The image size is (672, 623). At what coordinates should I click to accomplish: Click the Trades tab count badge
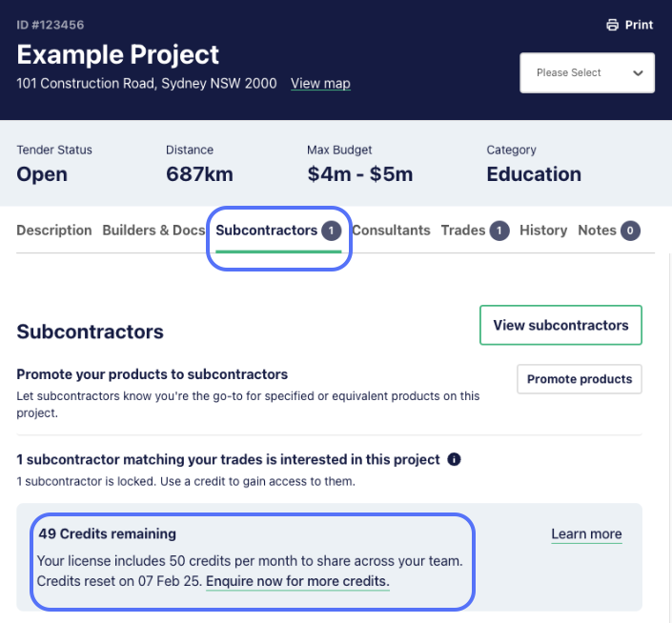[x=499, y=231]
